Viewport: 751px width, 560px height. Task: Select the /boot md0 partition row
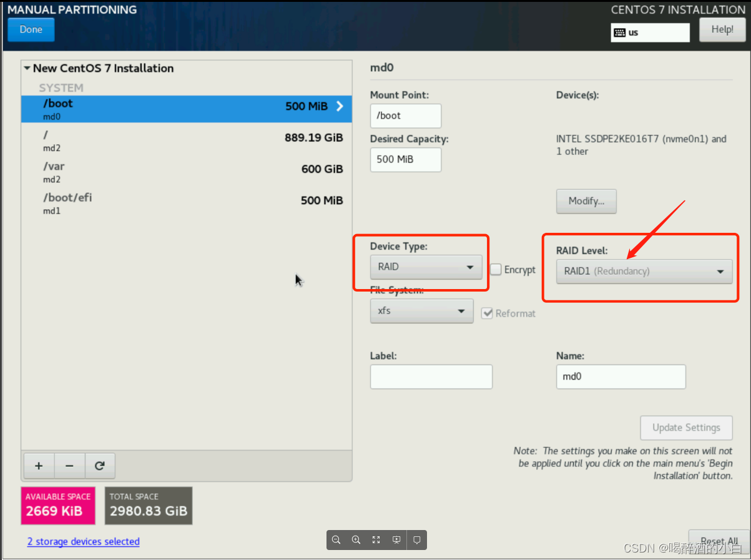pyautogui.click(x=187, y=109)
